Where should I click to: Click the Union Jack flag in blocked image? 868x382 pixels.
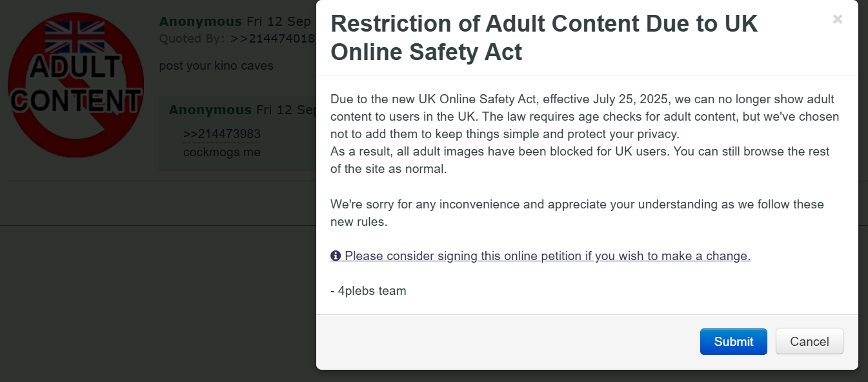pos(75,36)
